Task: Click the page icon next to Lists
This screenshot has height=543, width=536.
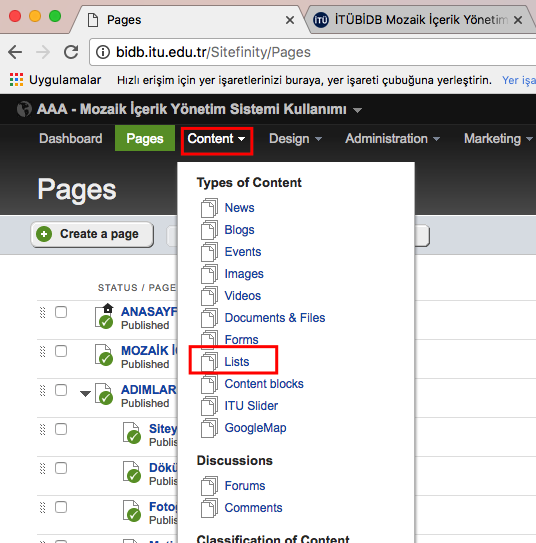Action: tap(209, 362)
